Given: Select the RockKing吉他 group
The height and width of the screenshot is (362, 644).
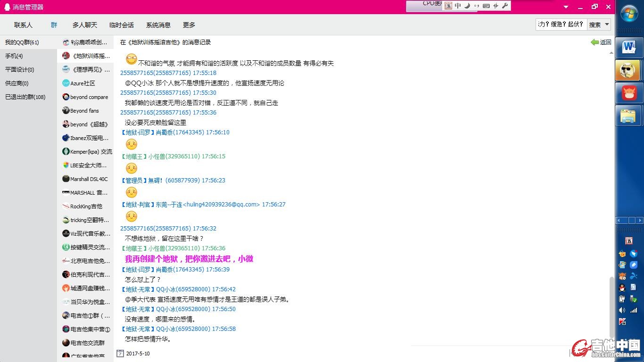Looking at the screenshot, I should click(x=85, y=206).
